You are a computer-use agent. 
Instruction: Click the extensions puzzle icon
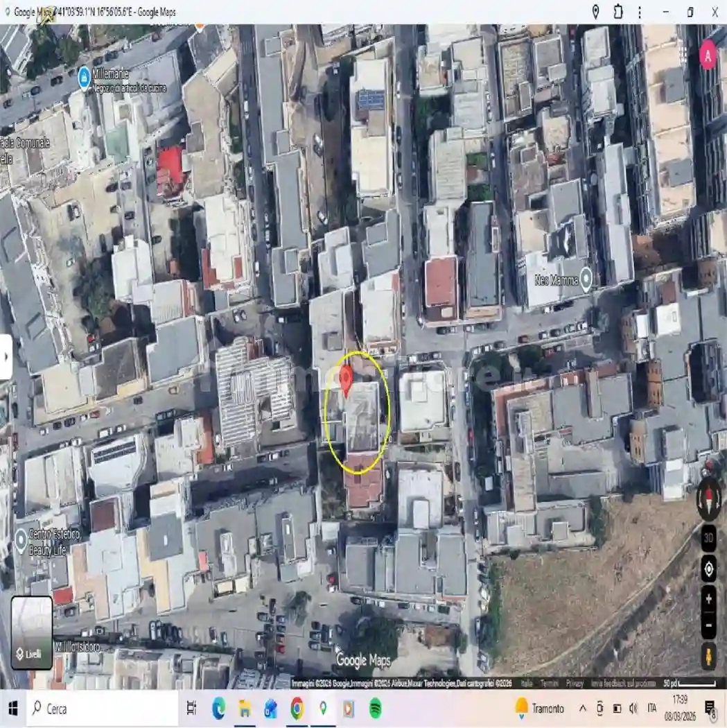click(x=617, y=12)
